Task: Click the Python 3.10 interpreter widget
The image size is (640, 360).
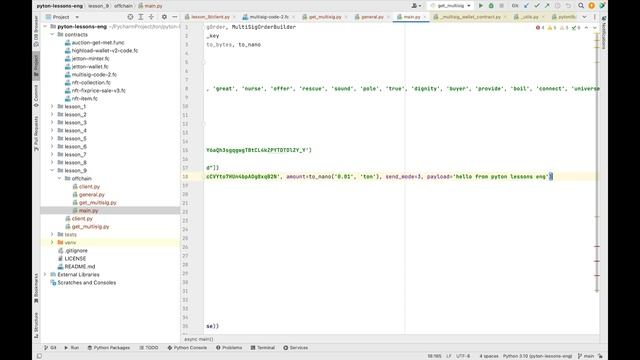Action: click(x=537, y=356)
